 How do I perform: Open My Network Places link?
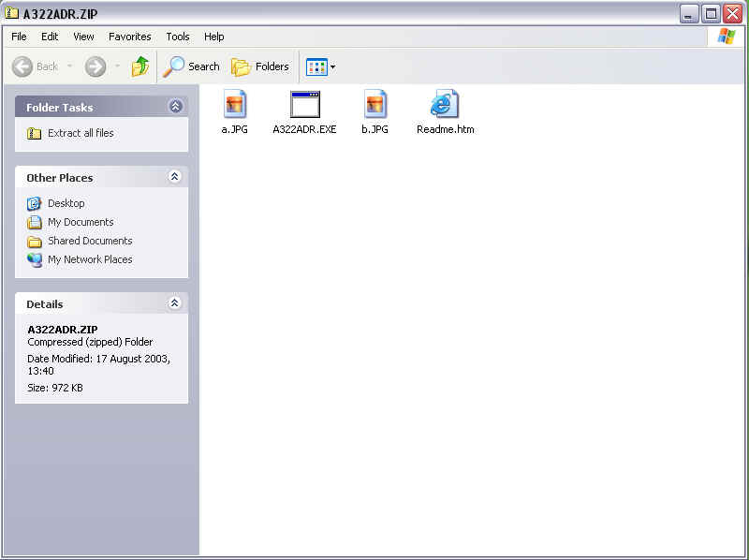90,259
